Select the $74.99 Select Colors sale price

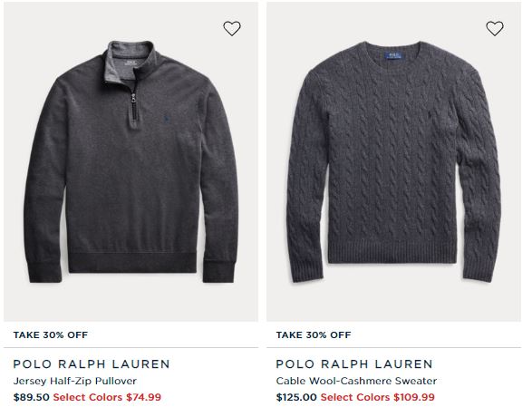(x=107, y=397)
